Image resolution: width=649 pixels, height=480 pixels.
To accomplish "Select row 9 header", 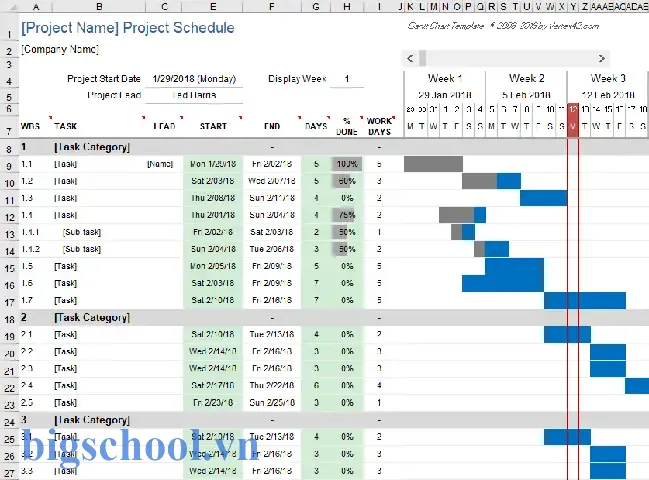I will tap(9, 166).
